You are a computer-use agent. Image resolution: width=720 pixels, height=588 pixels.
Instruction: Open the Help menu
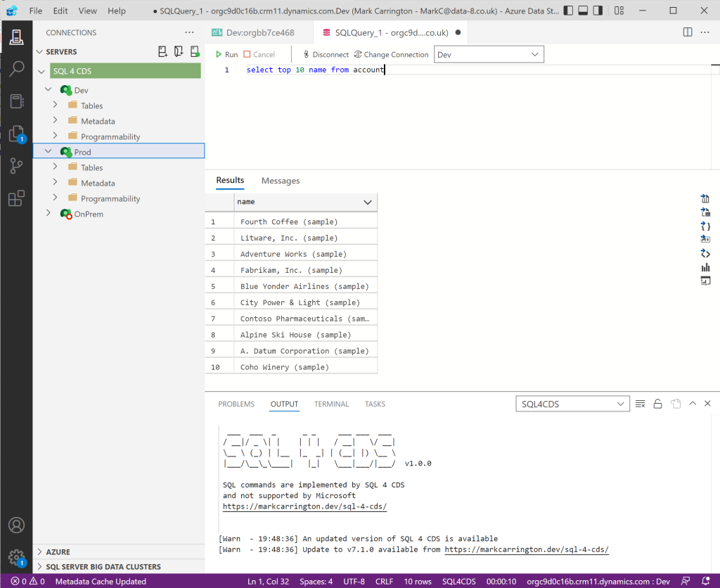[x=117, y=11]
